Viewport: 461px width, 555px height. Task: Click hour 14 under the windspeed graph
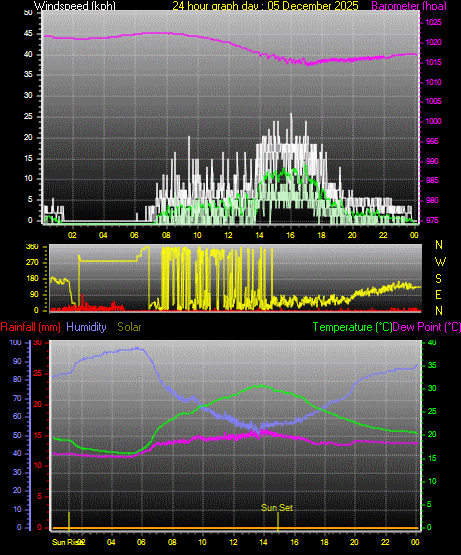coord(259,235)
